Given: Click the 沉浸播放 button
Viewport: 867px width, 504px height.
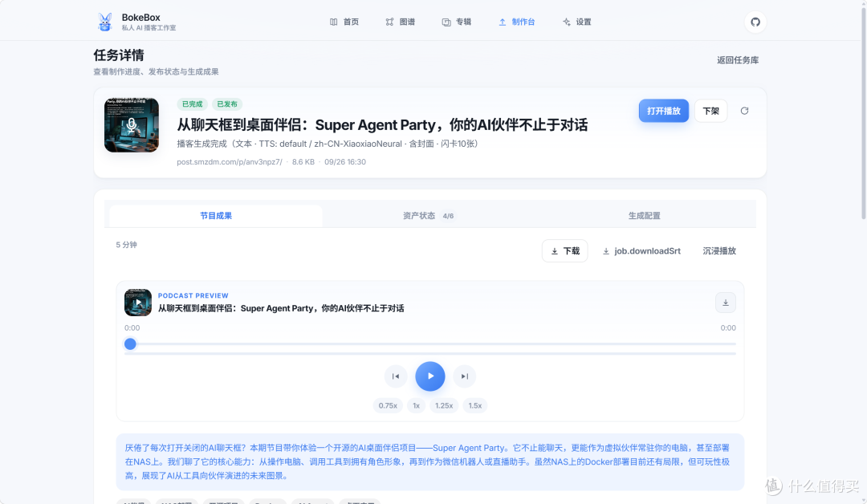Looking at the screenshot, I should [719, 251].
